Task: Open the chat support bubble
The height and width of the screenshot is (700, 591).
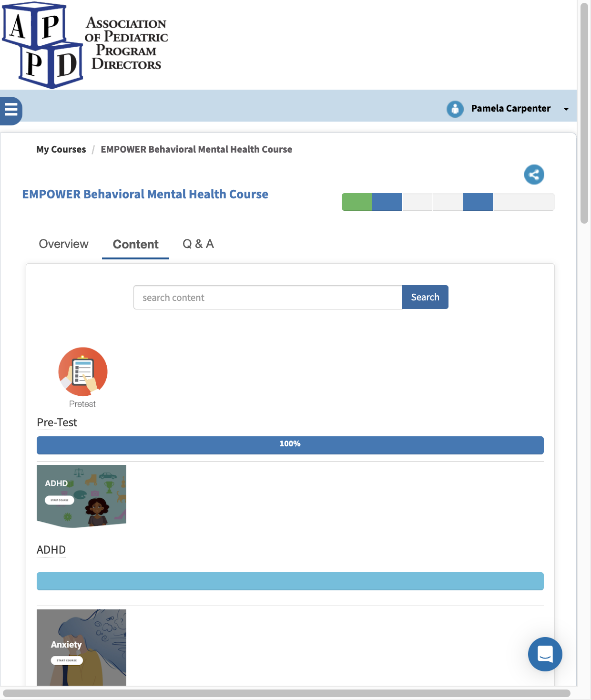Action: tap(545, 654)
